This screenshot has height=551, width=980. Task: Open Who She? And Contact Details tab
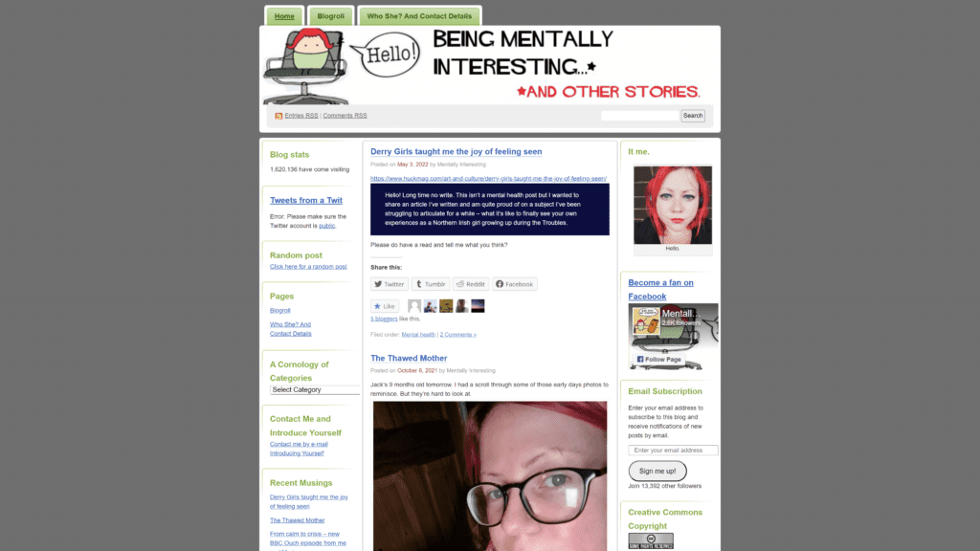click(x=419, y=16)
